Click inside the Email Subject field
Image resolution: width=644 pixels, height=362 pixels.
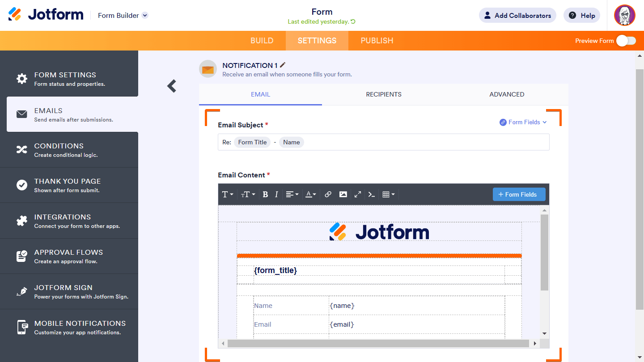(425, 142)
